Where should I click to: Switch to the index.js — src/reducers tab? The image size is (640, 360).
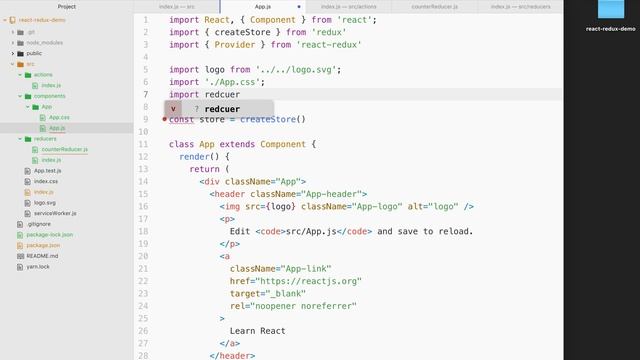pos(520,7)
